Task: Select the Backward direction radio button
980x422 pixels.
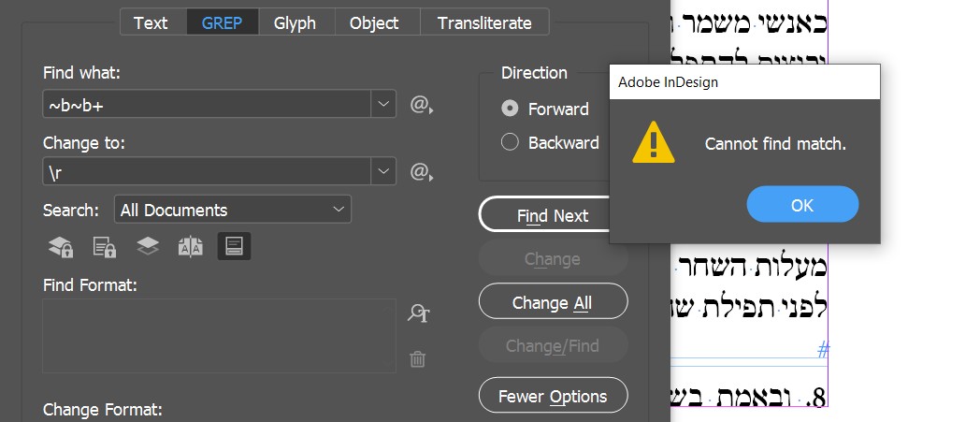Action: (510, 142)
